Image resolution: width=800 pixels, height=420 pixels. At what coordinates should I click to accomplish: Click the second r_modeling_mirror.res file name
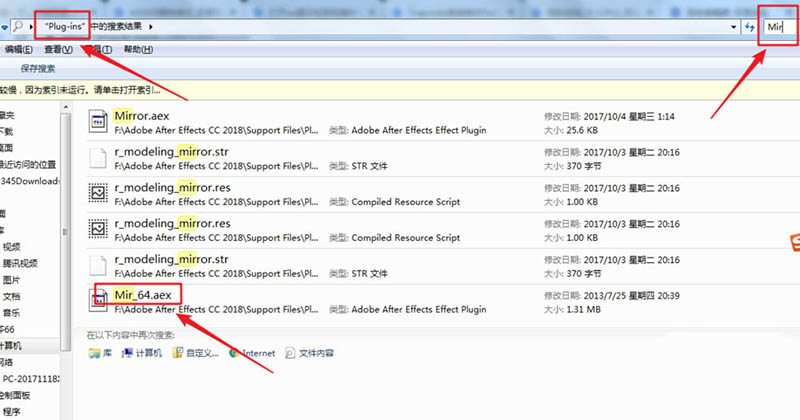click(x=172, y=223)
